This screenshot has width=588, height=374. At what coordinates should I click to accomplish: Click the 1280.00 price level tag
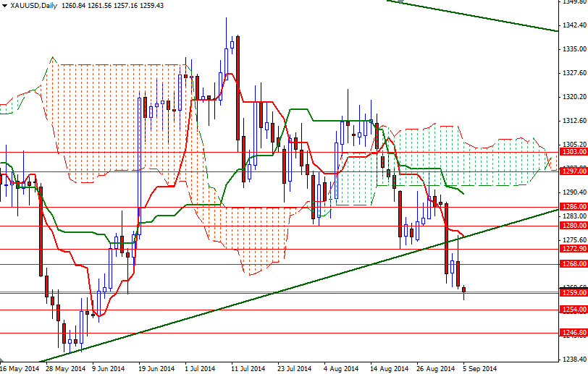[574, 226]
